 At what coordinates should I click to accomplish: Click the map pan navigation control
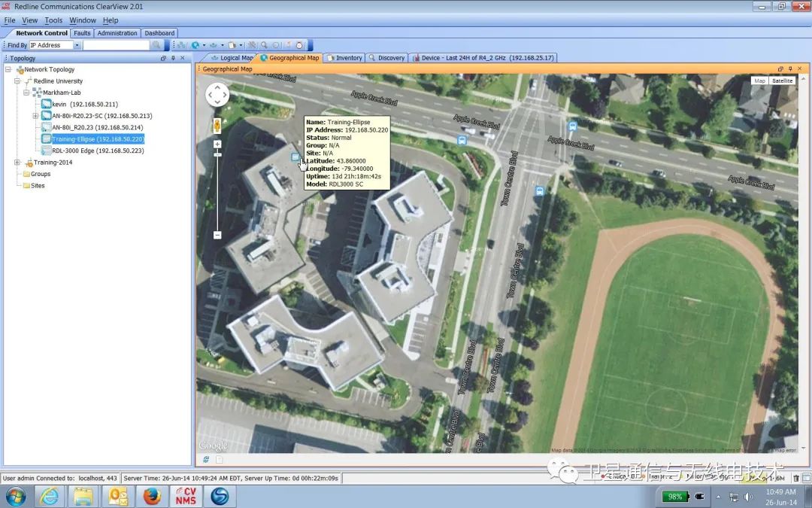[217, 95]
